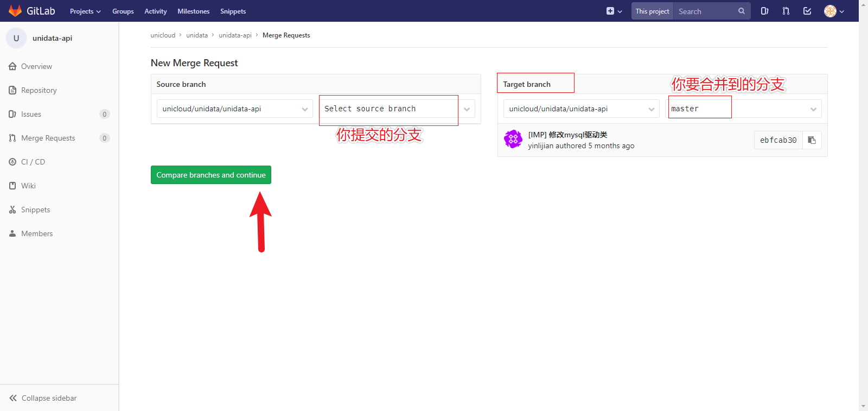Open the Issues icon in top navbar
The image size is (868, 411).
(764, 11)
